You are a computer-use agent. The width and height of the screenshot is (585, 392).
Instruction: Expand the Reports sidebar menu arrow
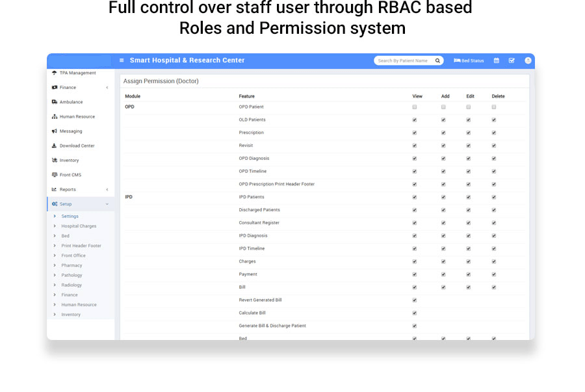tap(107, 190)
